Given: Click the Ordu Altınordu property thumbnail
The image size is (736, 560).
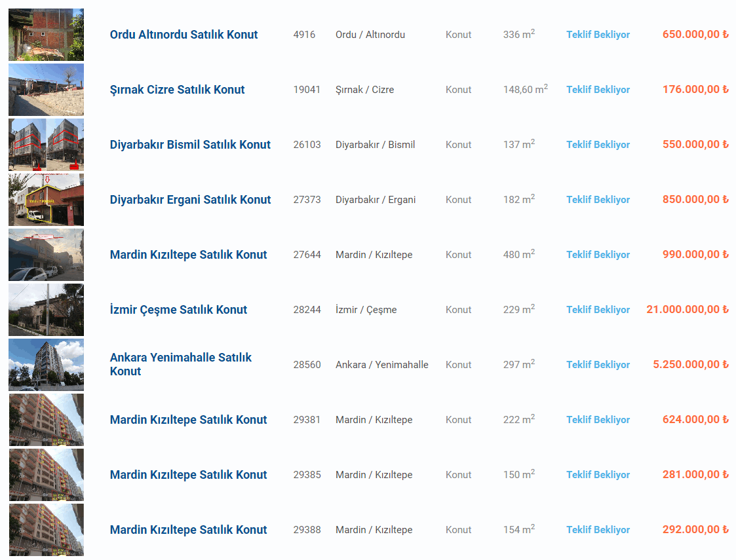Looking at the screenshot, I should click(x=46, y=35).
